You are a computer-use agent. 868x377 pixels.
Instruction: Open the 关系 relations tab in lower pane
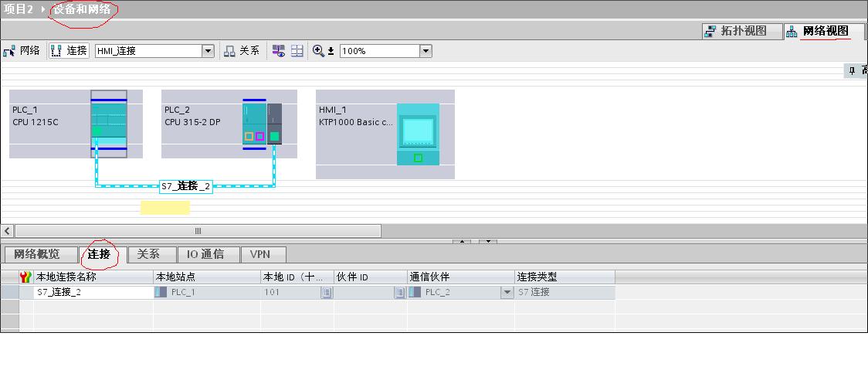tap(151, 255)
